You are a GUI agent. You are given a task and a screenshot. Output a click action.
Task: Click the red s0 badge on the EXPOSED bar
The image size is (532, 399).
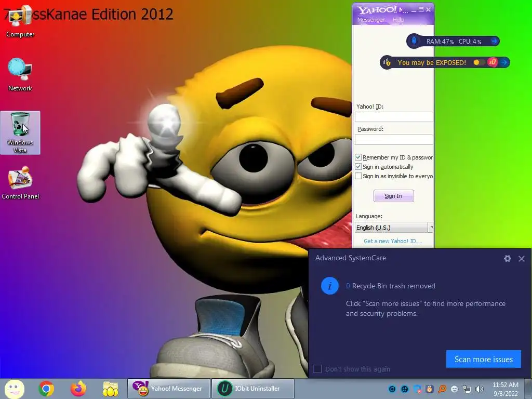493,62
